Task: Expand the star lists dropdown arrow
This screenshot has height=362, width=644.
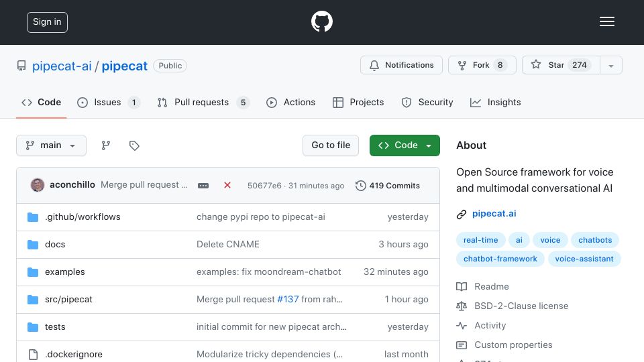Action: (x=610, y=65)
